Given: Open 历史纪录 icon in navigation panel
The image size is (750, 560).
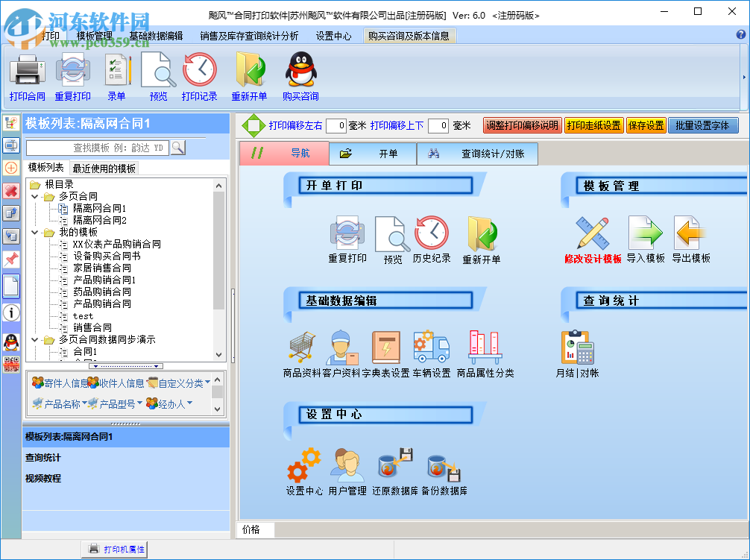Looking at the screenshot, I should pos(432,233).
